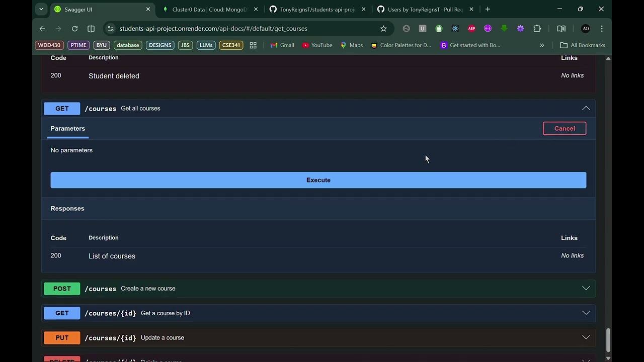Open the Gmail bookmark
Screen dimensions: 644x362
[x=282, y=45]
